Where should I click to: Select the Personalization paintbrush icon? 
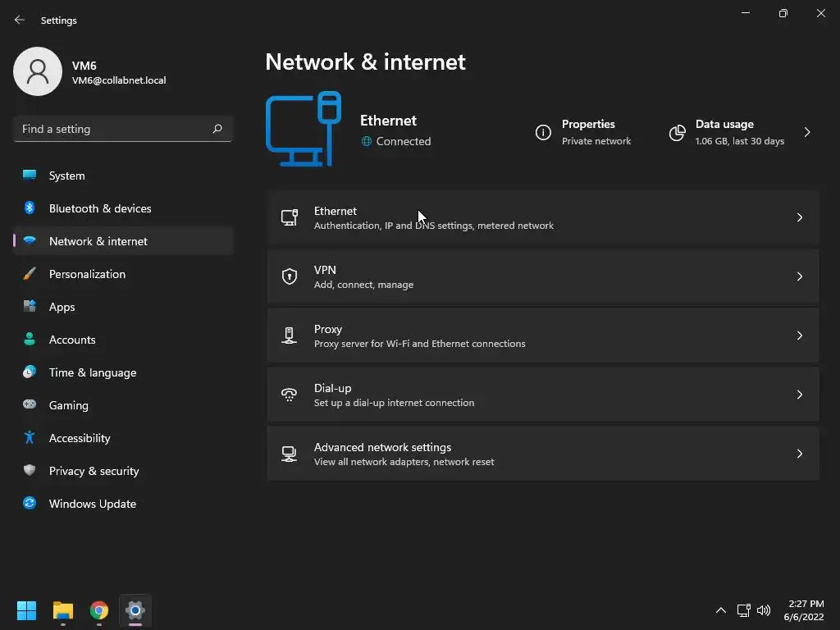(x=30, y=274)
